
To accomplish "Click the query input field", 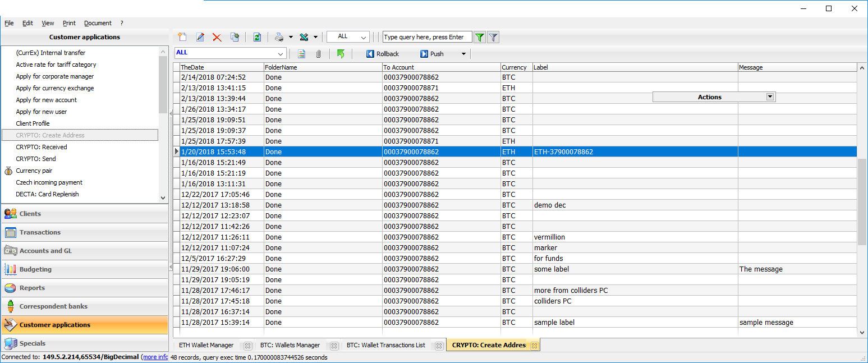I will (427, 37).
